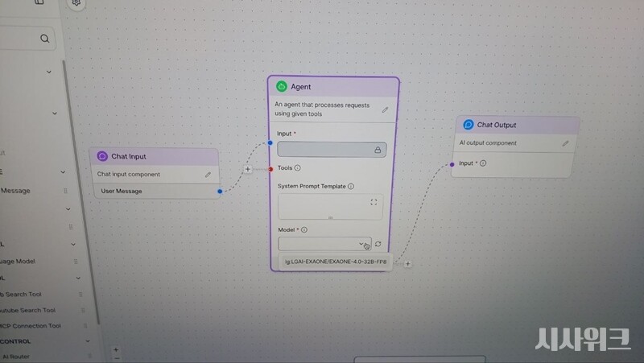Click the Chat Input User Message output port
Viewport: 644px width, 363px height.
point(220,192)
